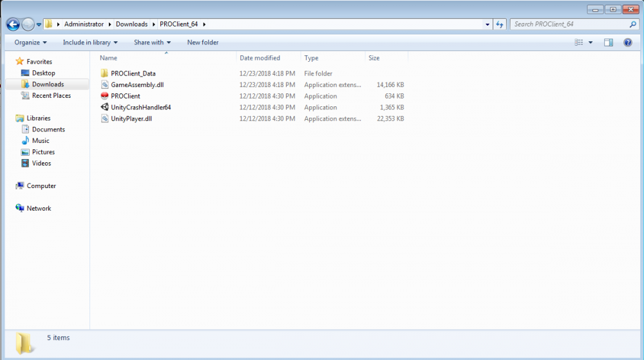
Task: Expand the Include in library dropdown
Action: (90, 43)
